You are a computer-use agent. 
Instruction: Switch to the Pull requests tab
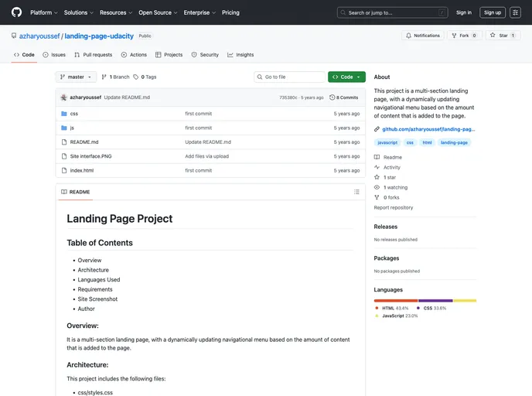point(93,55)
